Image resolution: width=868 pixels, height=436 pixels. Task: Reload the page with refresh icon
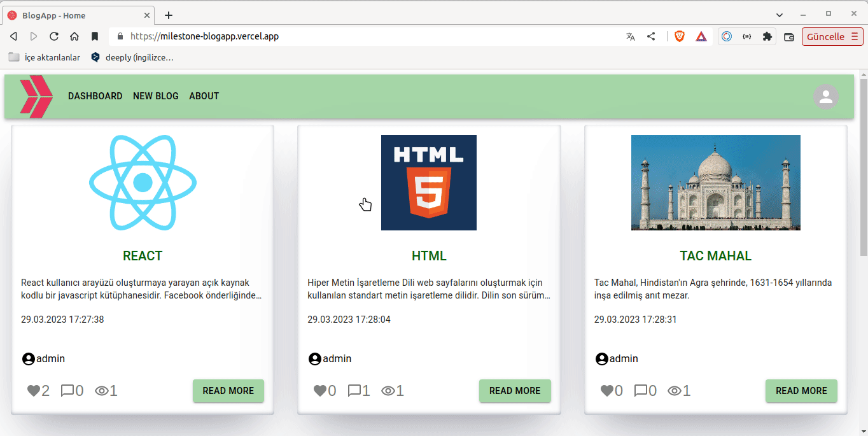pyautogui.click(x=54, y=36)
